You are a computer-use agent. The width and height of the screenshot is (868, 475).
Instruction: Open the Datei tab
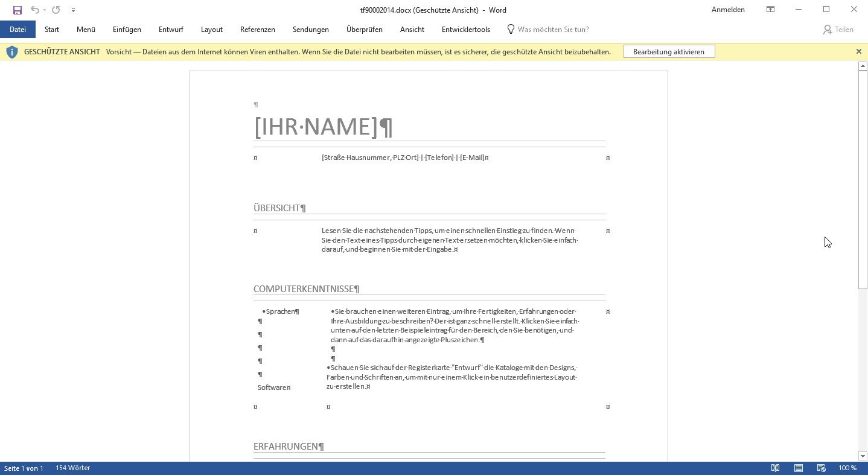pyautogui.click(x=18, y=29)
